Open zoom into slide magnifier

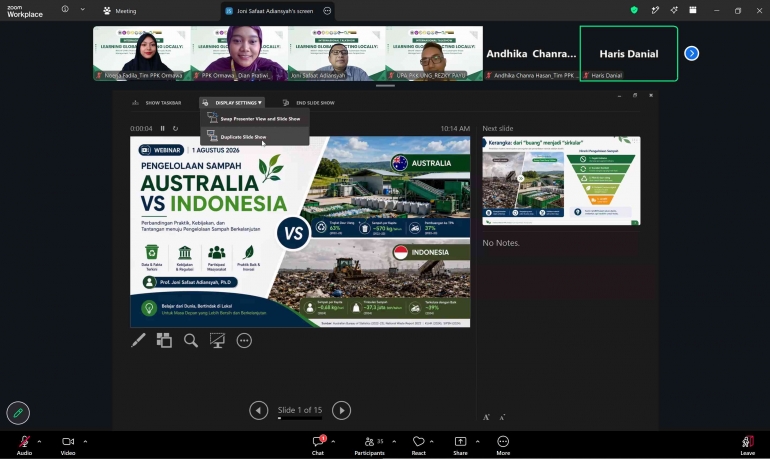(x=191, y=340)
